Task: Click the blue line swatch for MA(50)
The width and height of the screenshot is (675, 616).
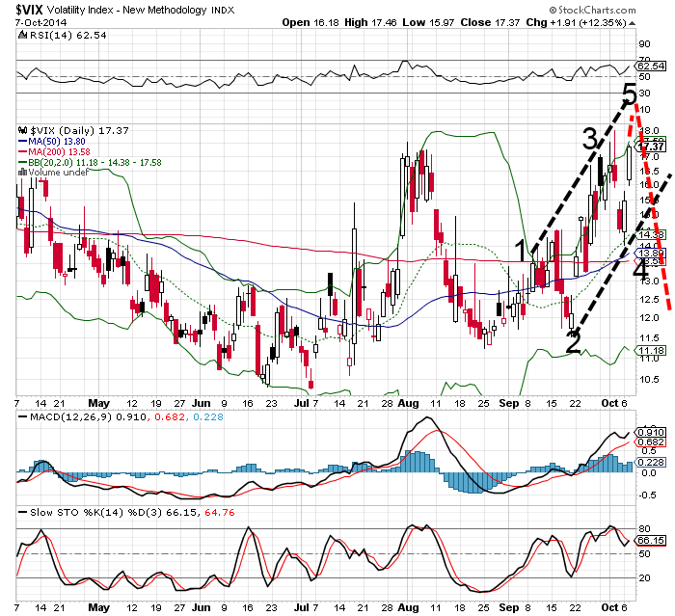Action: [22, 142]
